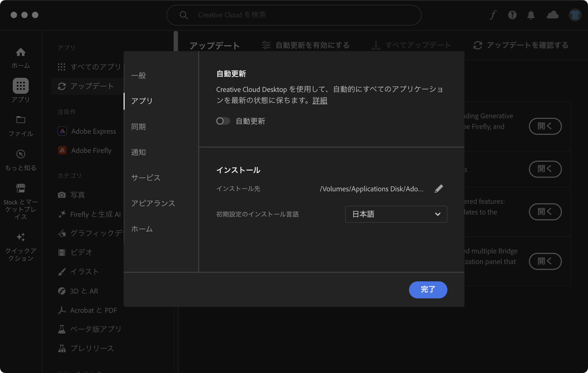Select the Acrobat and PDF icon

pyautogui.click(x=62, y=310)
